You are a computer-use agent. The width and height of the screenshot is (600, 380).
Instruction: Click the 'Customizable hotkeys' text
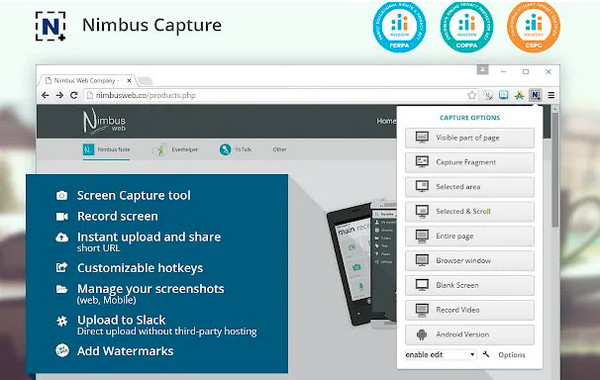[x=140, y=268]
